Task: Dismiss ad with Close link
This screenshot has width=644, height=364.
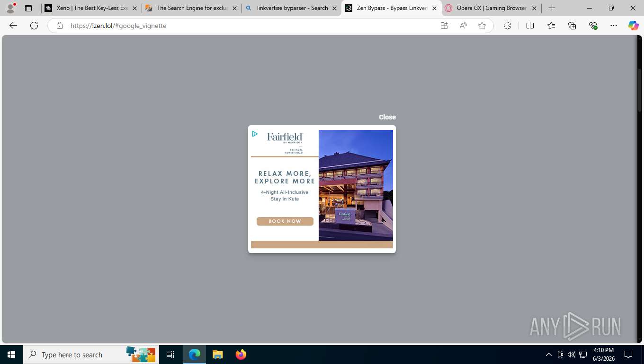Action: (x=387, y=117)
